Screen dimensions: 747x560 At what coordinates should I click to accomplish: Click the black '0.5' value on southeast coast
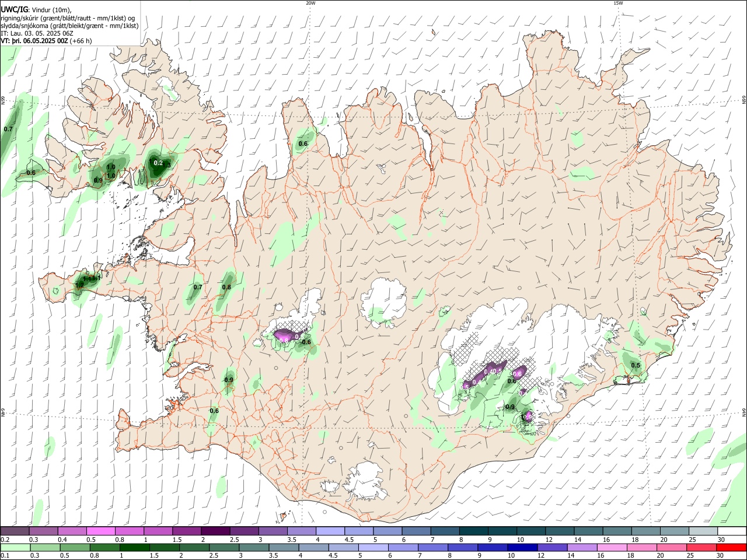click(x=636, y=366)
